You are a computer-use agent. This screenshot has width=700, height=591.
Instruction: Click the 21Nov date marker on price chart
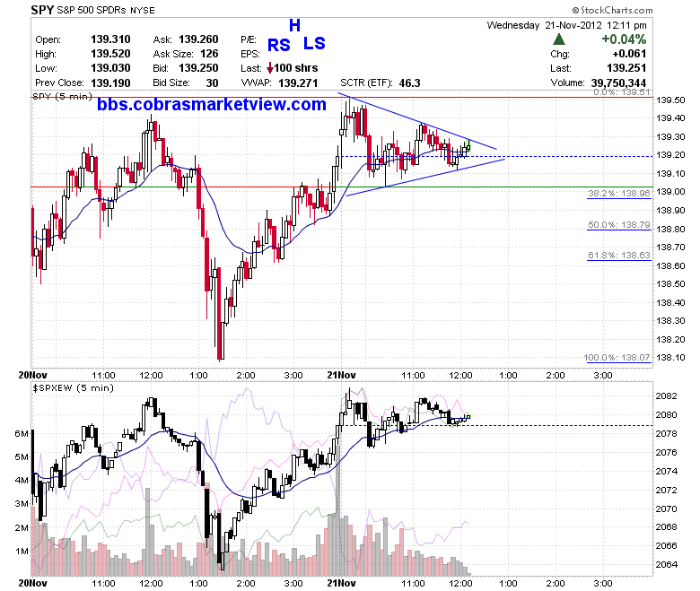(x=341, y=375)
